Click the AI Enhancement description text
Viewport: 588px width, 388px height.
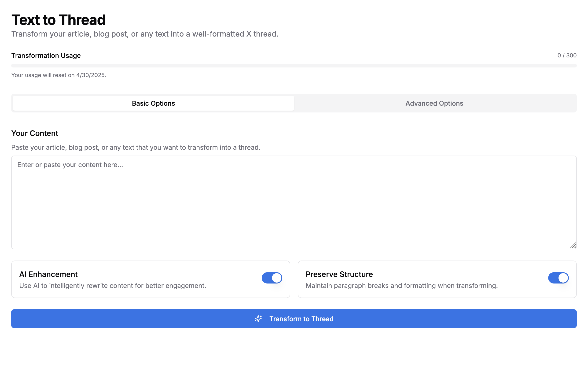[112, 286]
